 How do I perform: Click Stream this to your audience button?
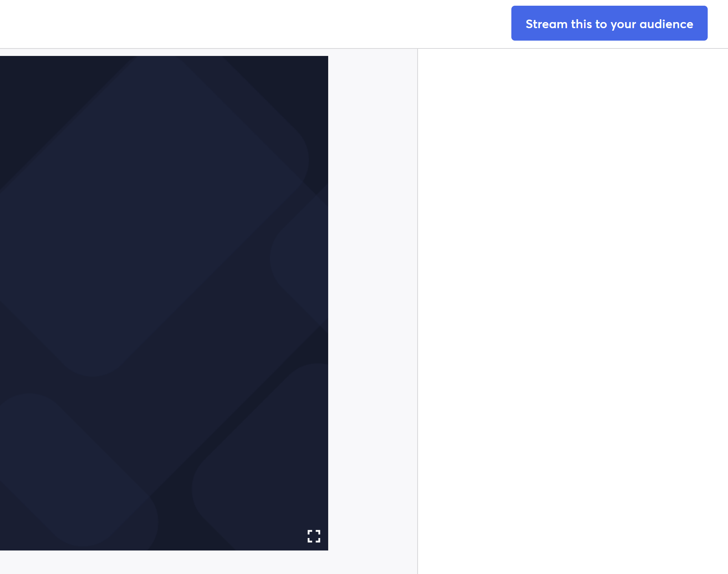(x=609, y=23)
